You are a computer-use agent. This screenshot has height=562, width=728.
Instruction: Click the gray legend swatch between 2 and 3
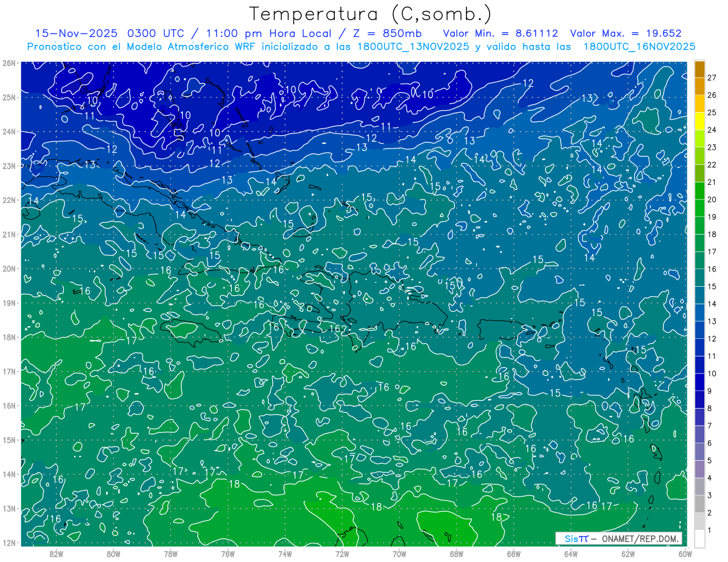tap(699, 504)
